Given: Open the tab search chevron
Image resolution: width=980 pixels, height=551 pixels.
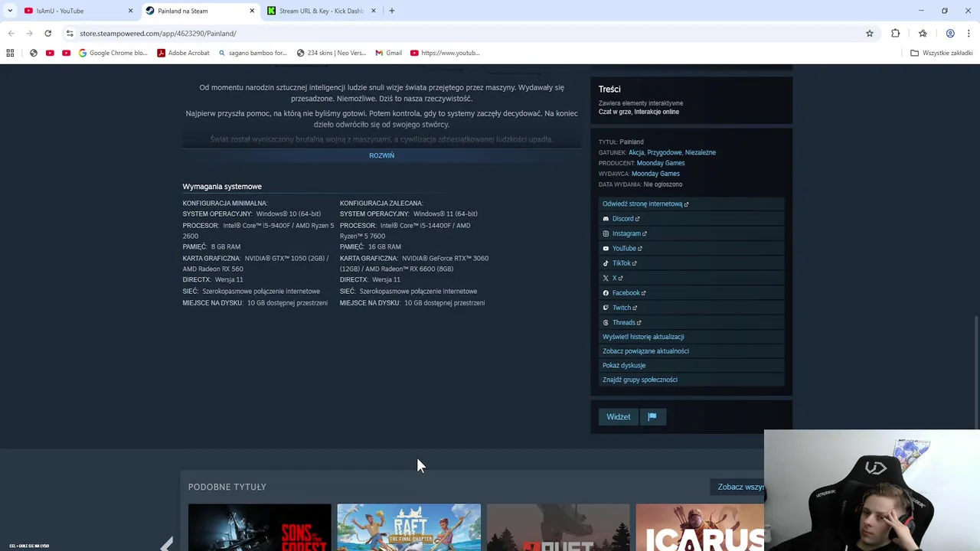Looking at the screenshot, I should tap(10, 11).
